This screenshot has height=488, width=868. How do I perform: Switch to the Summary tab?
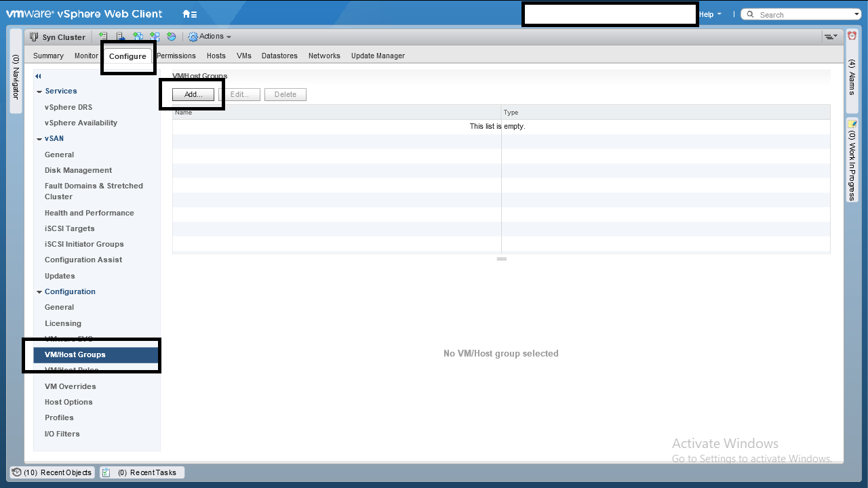(x=48, y=56)
